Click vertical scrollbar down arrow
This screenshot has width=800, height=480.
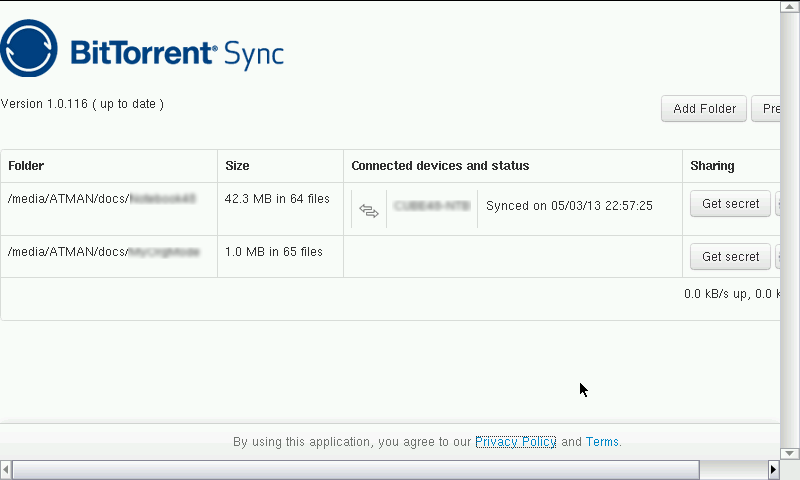pyautogui.click(x=789, y=453)
